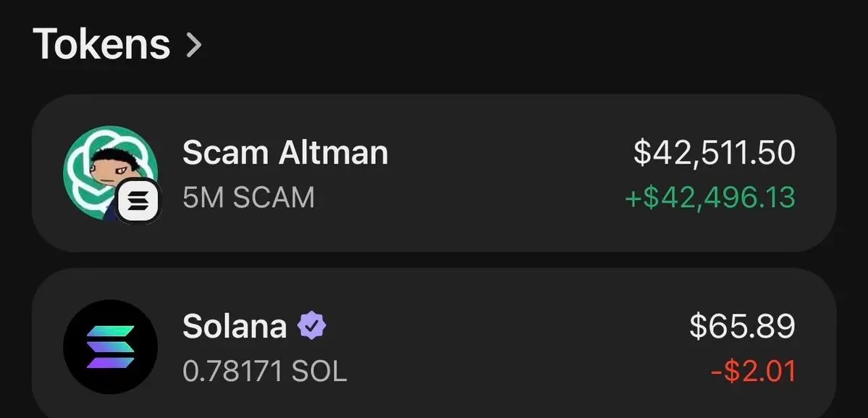Select the Solana token name
Viewport: 868px width, 418px height.
(235, 327)
